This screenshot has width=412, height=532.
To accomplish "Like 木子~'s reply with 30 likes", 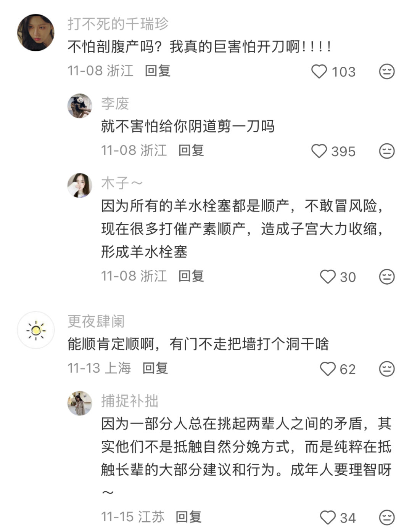I will (x=327, y=277).
